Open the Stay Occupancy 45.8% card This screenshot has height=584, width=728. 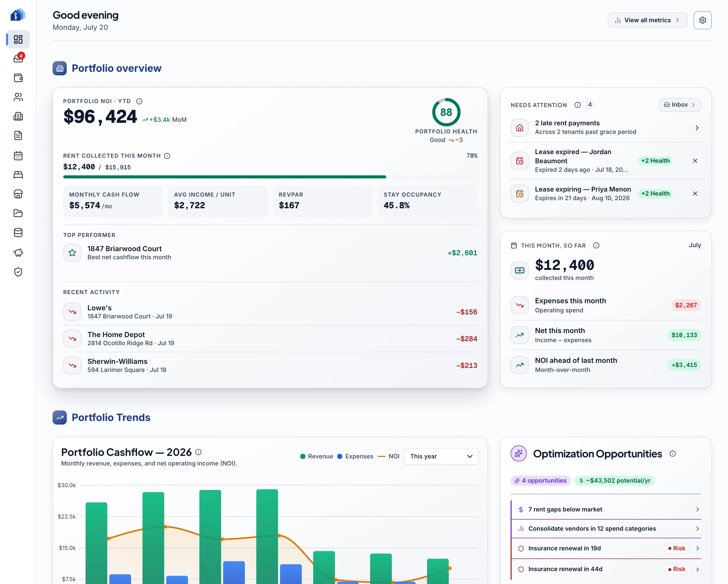click(427, 201)
